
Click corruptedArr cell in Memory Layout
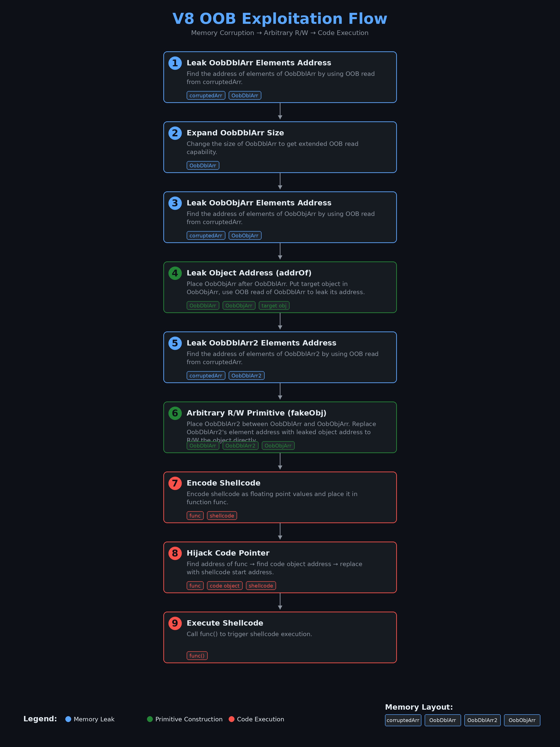[x=403, y=720]
